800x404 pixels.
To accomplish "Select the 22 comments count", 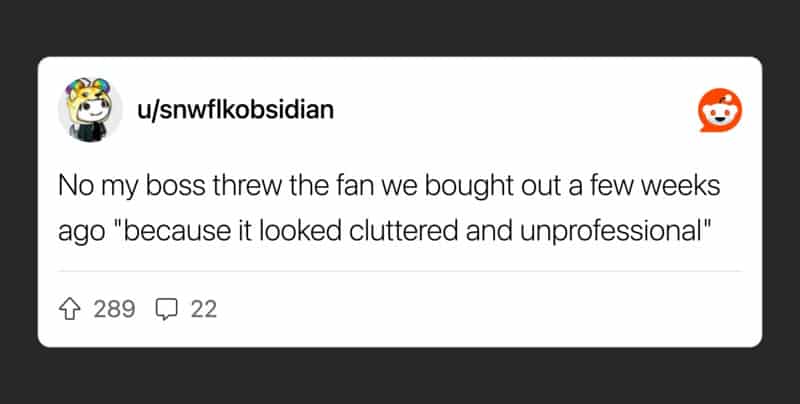I will point(204,309).
